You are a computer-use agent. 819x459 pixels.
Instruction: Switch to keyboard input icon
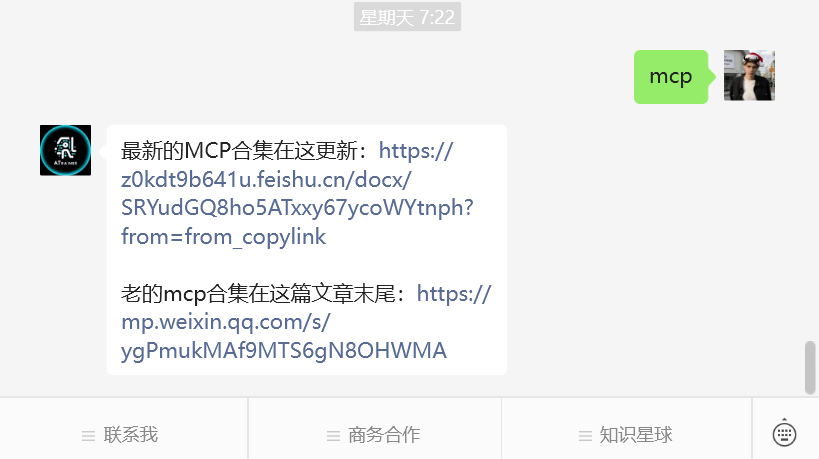point(785,433)
